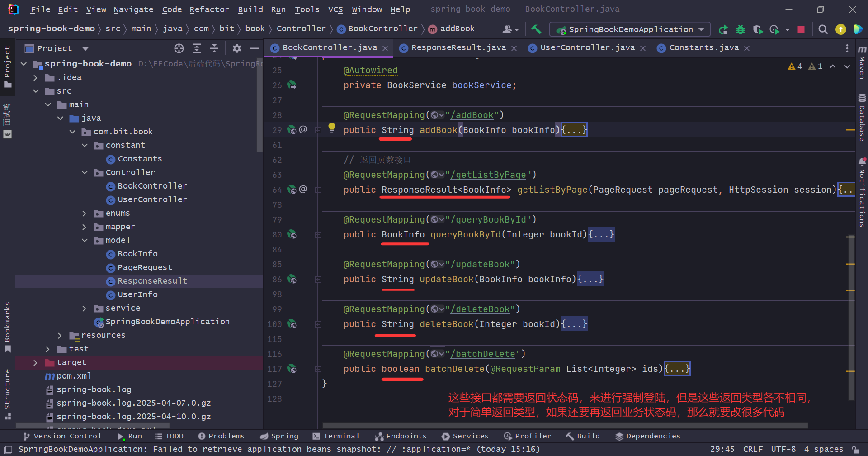This screenshot has height=456, width=868.
Task: Toggle the read-only lock icon in status bar
Action: coord(856,449)
